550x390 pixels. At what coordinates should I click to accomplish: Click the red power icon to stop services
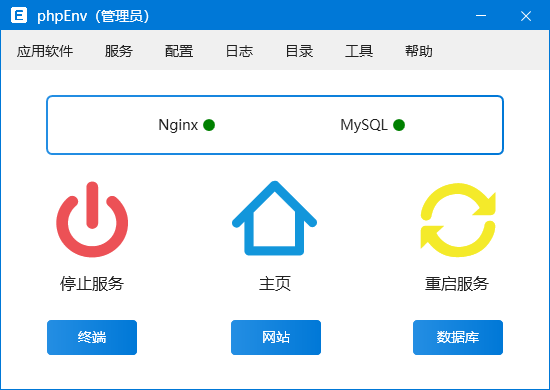(92, 220)
